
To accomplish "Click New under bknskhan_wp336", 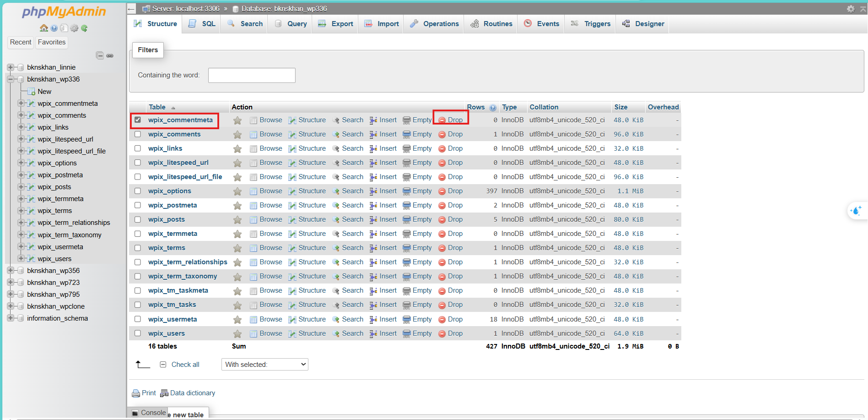I will click(x=44, y=92).
